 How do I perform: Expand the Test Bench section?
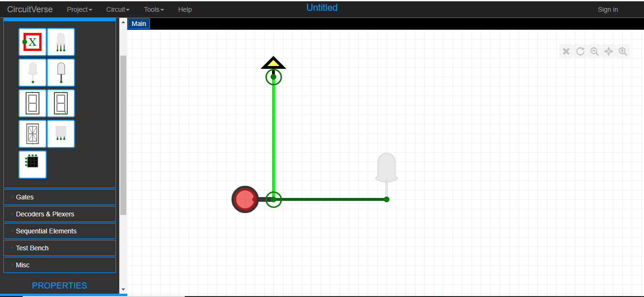click(x=59, y=248)
